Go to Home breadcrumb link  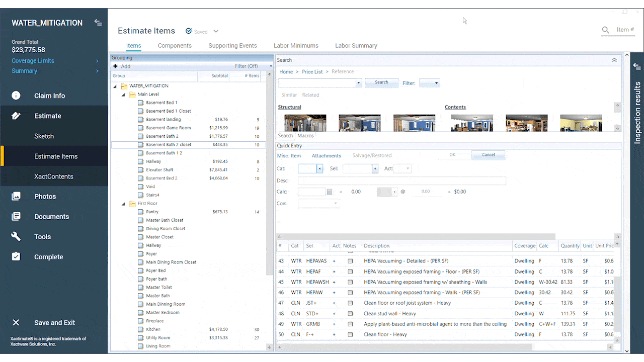click(286, 72)
